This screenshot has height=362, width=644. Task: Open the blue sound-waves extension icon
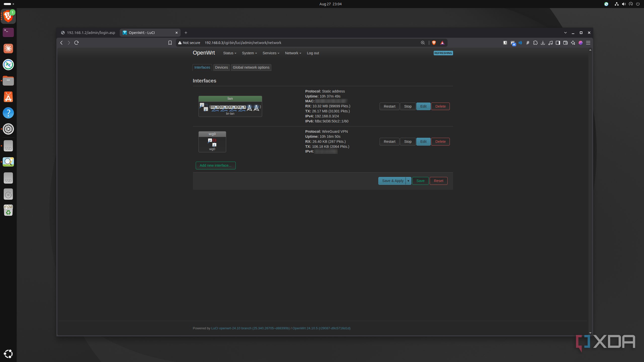click(520, 43)
